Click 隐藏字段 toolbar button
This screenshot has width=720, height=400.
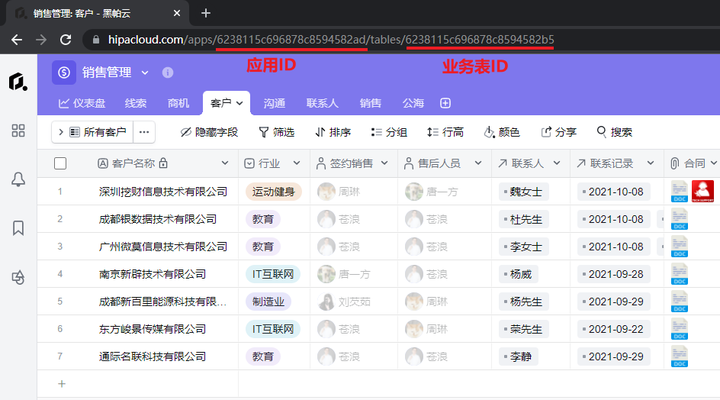point(209,132)
